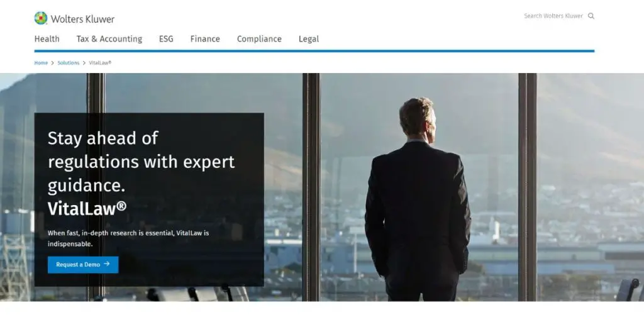
Task: Go to Solutions breadcrumb link
Action: click(68, 63)
